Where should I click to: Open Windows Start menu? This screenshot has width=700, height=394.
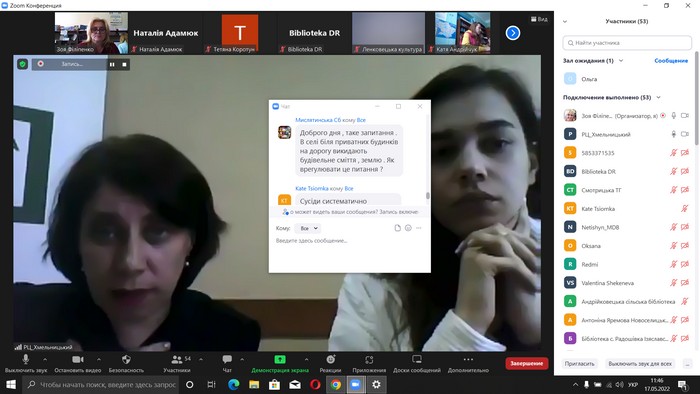[11, 384]
